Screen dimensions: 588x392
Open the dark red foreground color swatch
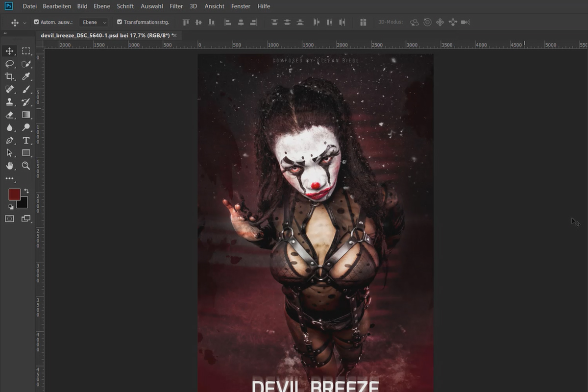point(14,195)
